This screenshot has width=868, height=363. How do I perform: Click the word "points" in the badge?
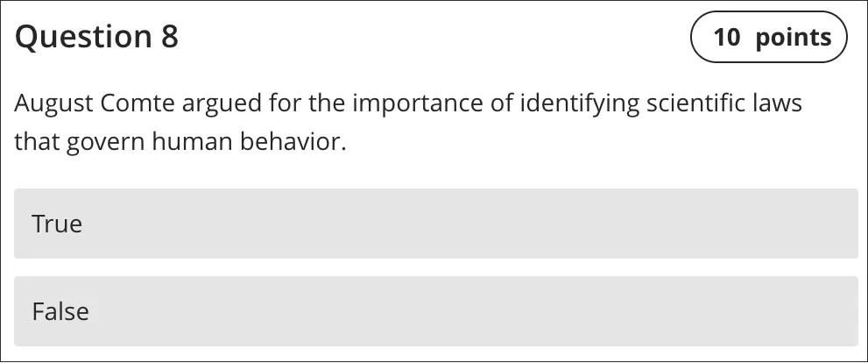coord(793,38)
